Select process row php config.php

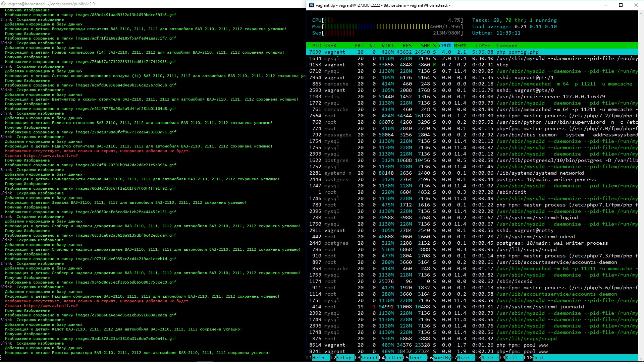click(472, 52)
